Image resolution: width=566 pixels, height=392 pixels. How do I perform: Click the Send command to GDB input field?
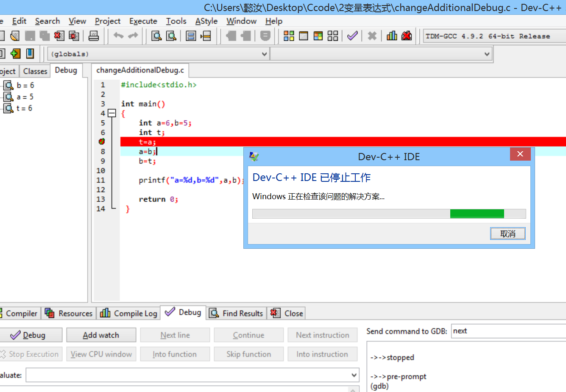[x=508, y=331]
